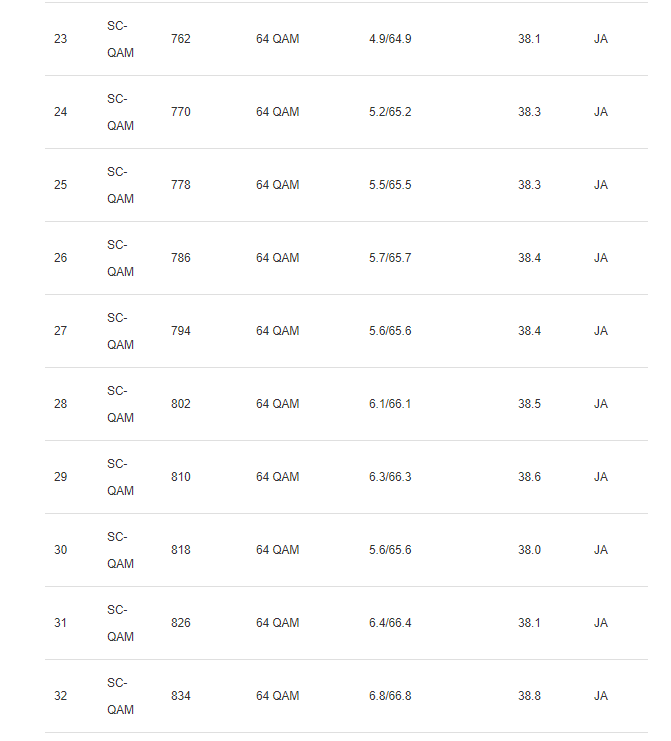Click the 38.0 SNR value
The height and width of the screenshot is (741, 671).
529,550
